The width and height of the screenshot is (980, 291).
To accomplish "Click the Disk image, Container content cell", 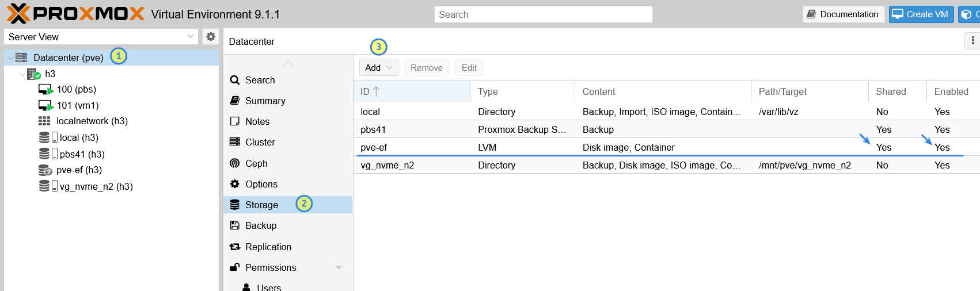I will coord(628,147).
